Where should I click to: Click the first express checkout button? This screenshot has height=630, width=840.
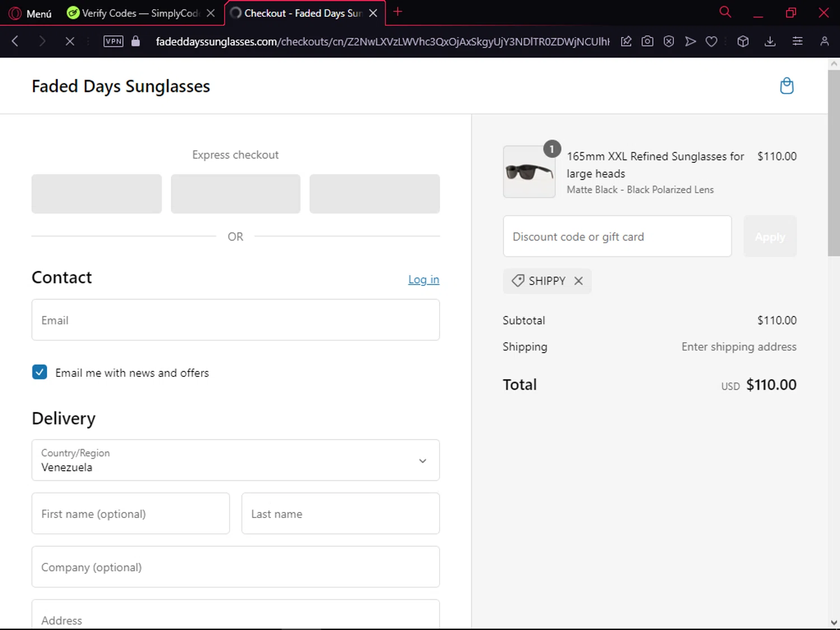pyautogui.click(x=96, y=194)
